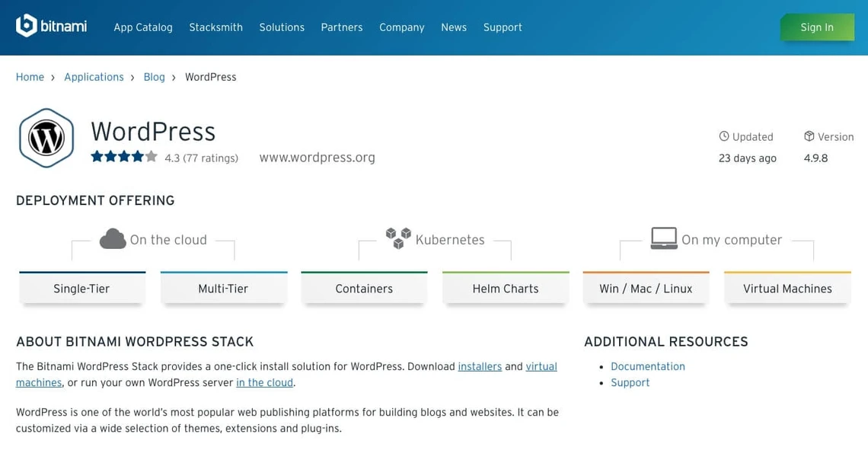The height and width of the screenshot is (450, 868).
Task: Click the Bitnami logo in header
Action: point(51,27)
